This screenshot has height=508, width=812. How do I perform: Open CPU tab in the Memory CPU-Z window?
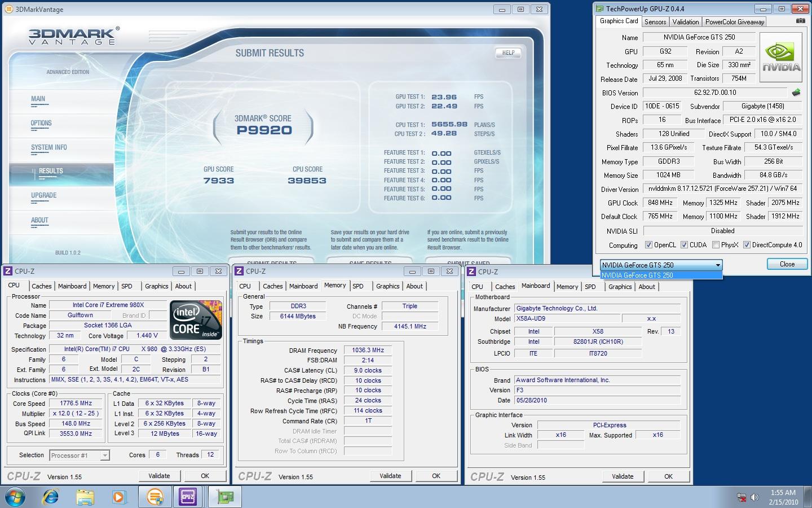point(245,286)
